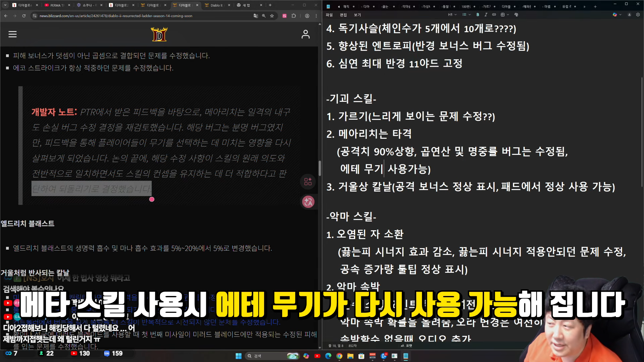Click the floating QR grid button on page
The height and width of the screenshot is (362, 644).
(308, 182)
